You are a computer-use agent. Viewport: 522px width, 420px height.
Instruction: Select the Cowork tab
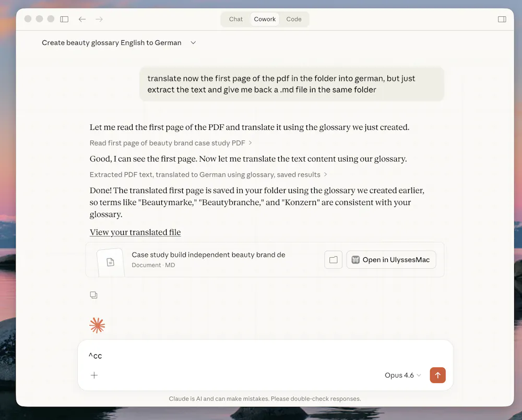coord(265,19)
